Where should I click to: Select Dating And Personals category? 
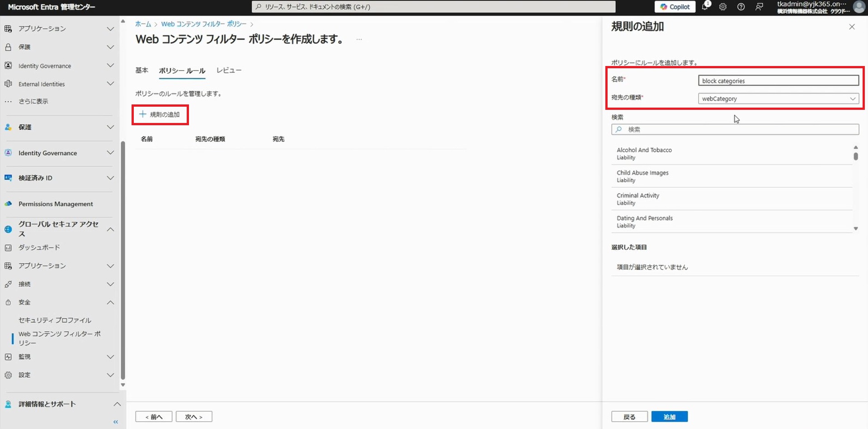[x=731, y=222]
